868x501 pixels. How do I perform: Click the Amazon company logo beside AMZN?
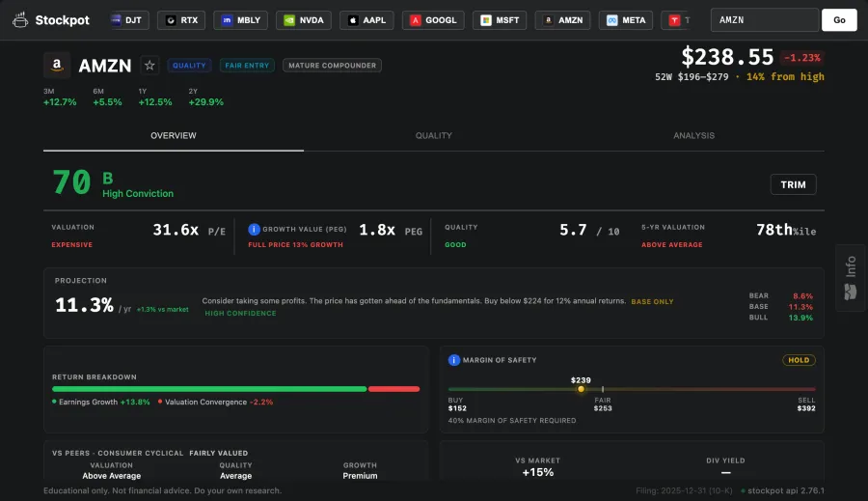click(x=57, y=66)
